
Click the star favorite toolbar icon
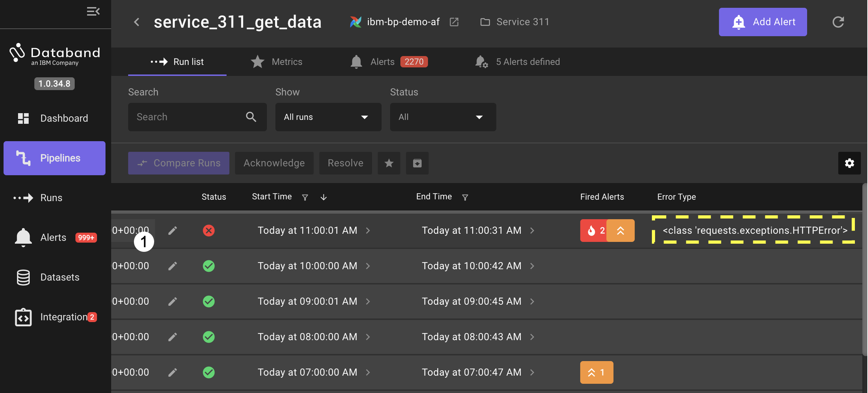pyautogui.click(x=389, y=163)
